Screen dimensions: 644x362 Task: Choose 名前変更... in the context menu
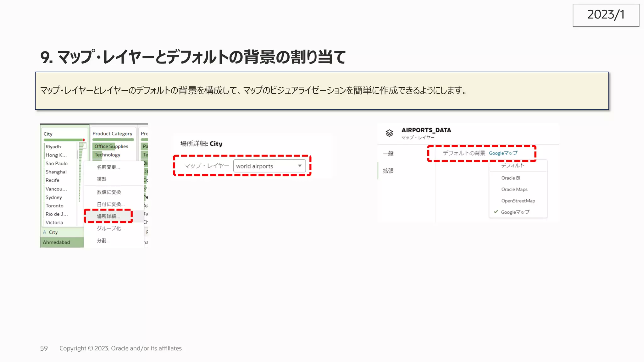point(108,167)
